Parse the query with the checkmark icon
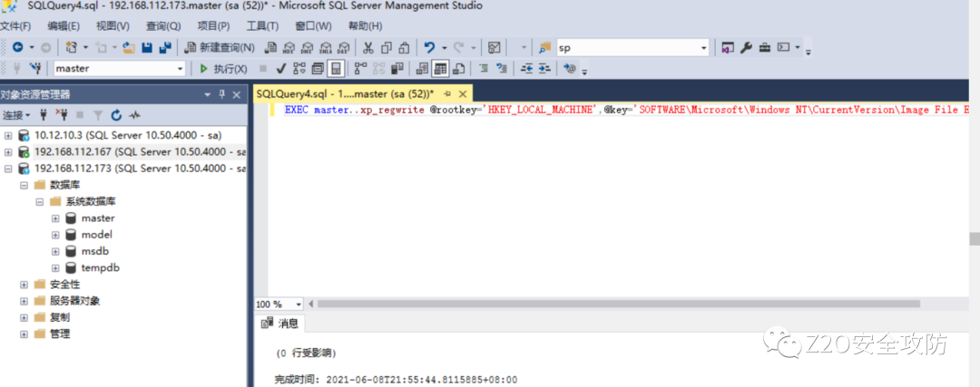Image resolution: width=980 pixels, height=387 pixels. pos(280,68)
